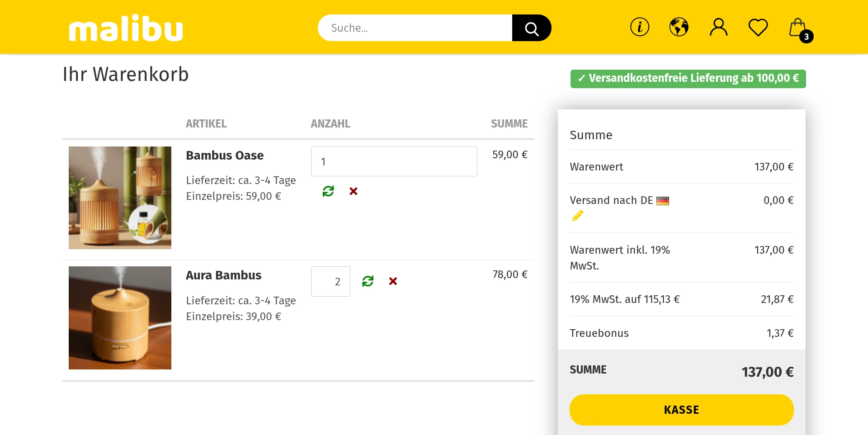Viewport: 868px width, 435px height.
Task: Open the wishlist heart icon
Action: click(758, 28)
